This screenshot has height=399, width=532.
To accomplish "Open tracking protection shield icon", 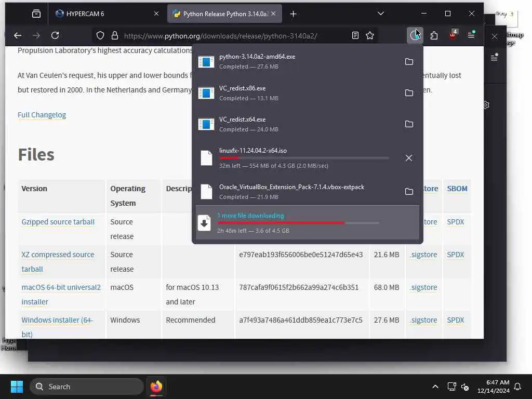I will coord(100,36).
